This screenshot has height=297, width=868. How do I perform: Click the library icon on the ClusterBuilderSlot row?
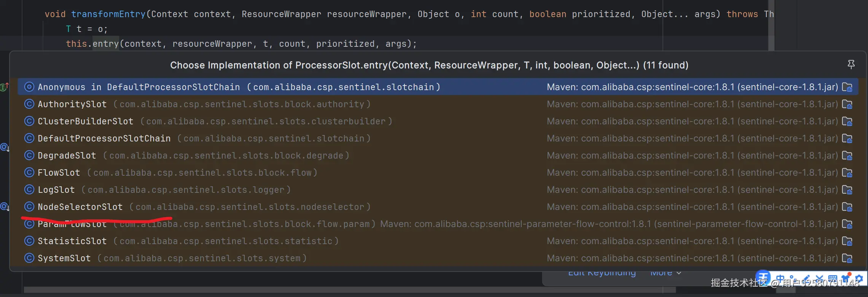point(847,121)
